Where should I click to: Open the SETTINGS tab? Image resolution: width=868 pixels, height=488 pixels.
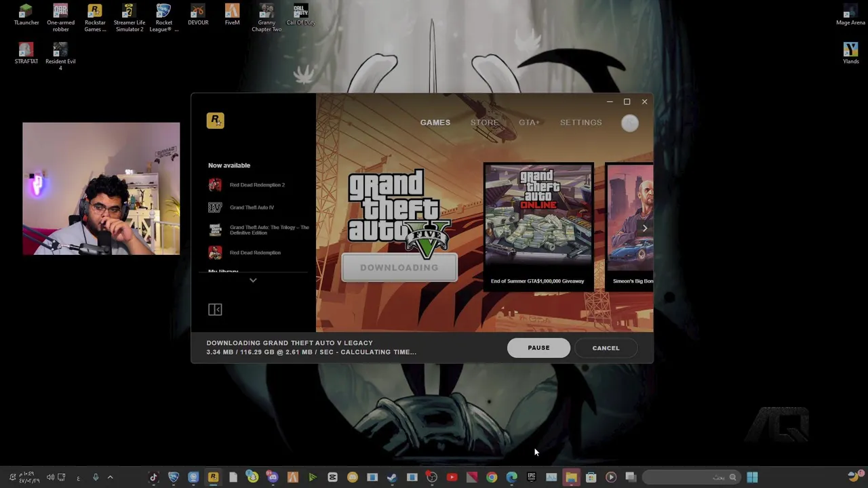click(580, 123)
